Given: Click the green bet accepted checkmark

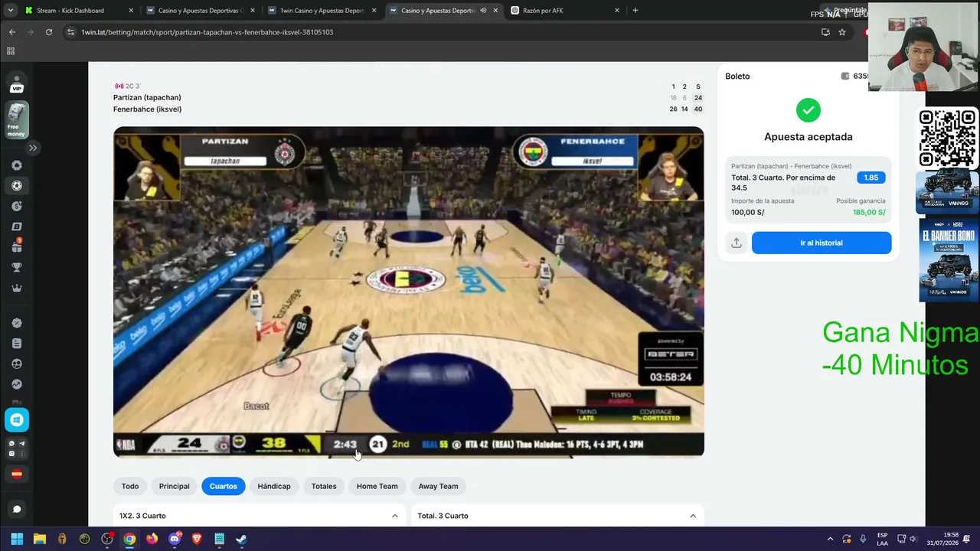Looking at the screenshot, I should coord(808,110).
